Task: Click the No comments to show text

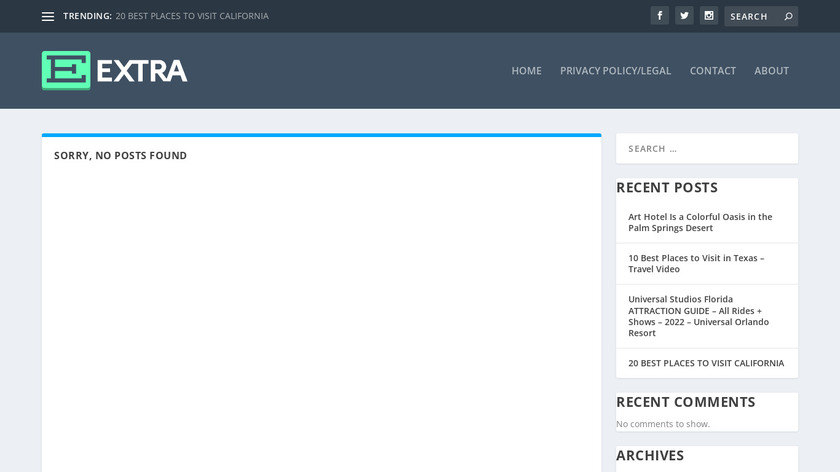Action: click(x=663, y=424)
